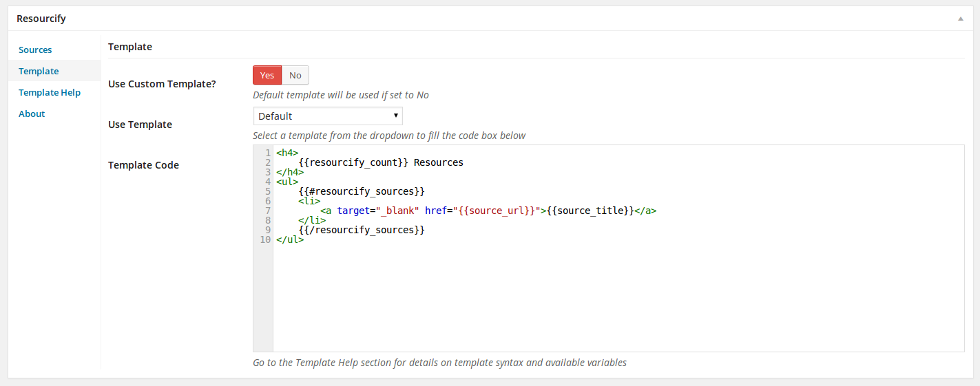Place cursor on the closing ul tag
This screenshot has height=386, width=980.
[290, 239]
